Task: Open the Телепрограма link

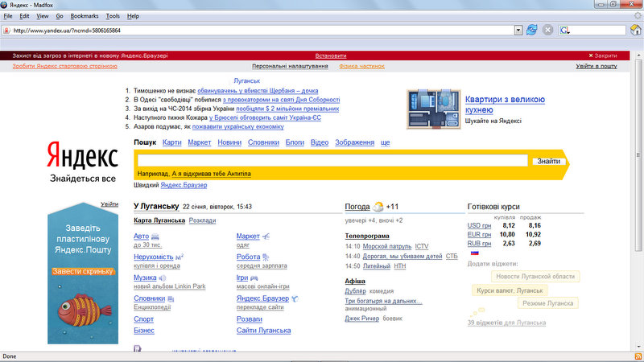Action: 367,236
